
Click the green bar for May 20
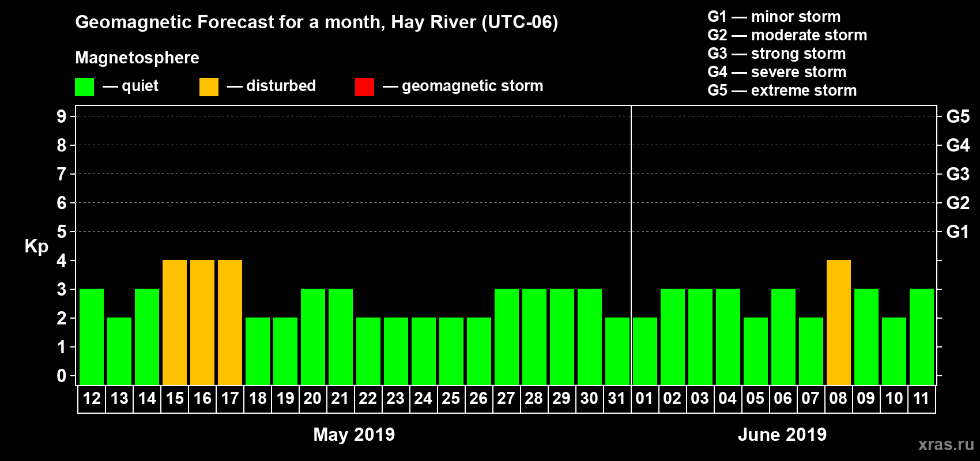pos(313,337)
